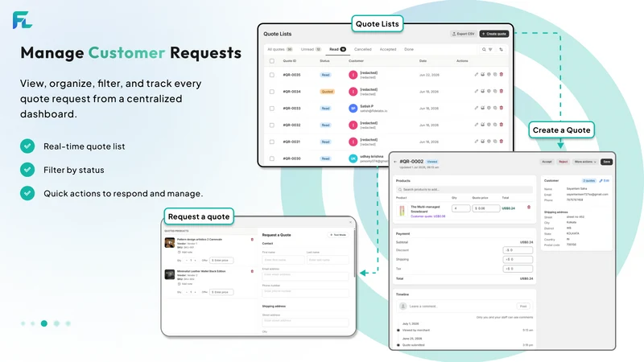The width and height of the screenshot is (644, 362).
Task: Delete quote #QR-0033 with trash icon
Action: 501,108
